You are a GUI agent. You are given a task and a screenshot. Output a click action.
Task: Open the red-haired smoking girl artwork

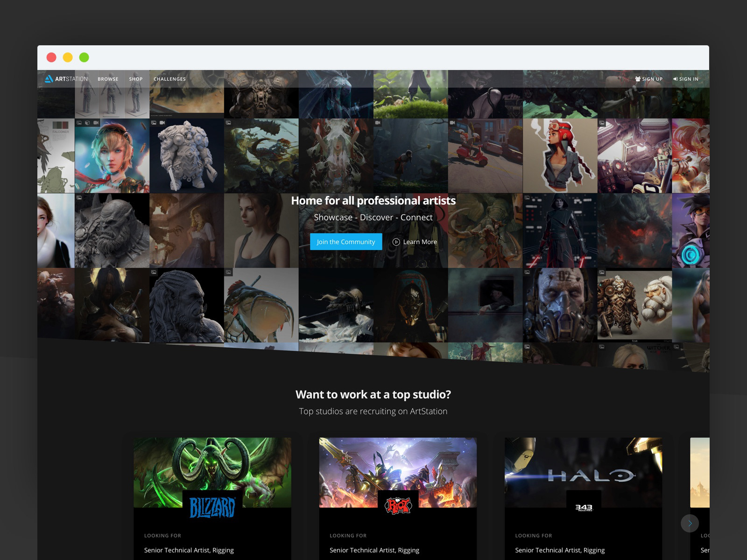click(x=560, y=156)
